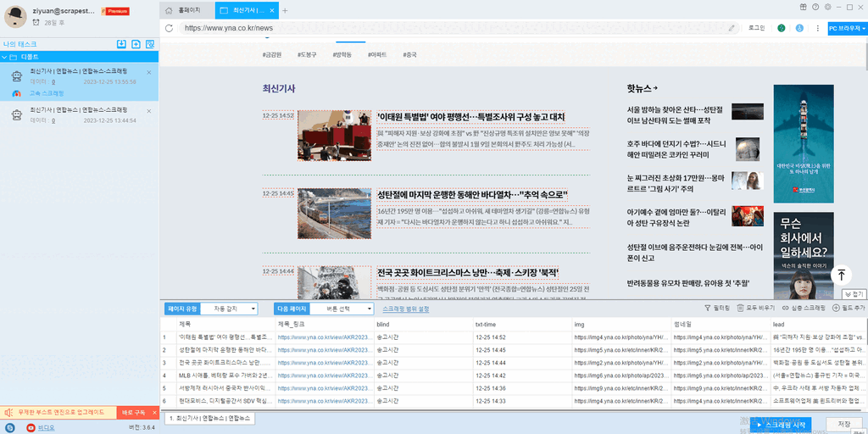868x434 pixels.
Task: Click the blue key icon in browser toolbar
Action: 799,28
